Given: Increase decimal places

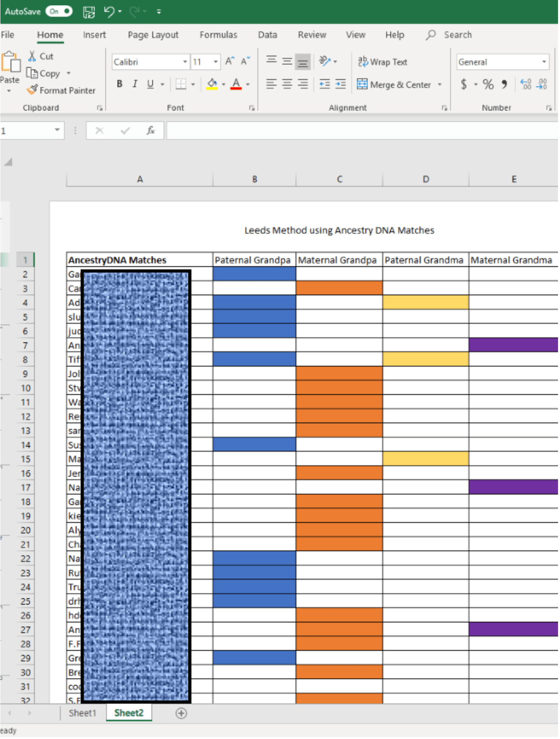Looking at the screenshot, I should coord(526,84).
